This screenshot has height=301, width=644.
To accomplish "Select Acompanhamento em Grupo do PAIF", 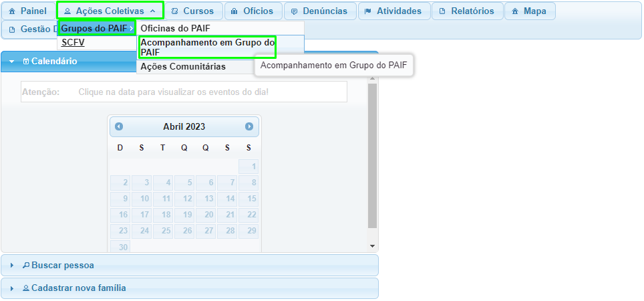I will [x=207, y=47].
